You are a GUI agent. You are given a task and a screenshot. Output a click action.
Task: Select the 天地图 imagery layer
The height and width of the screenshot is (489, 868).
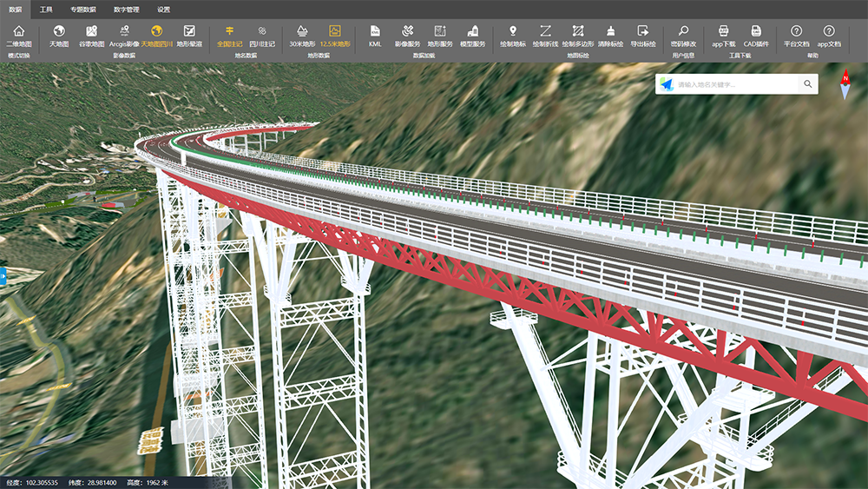click(x=59, y=35)
